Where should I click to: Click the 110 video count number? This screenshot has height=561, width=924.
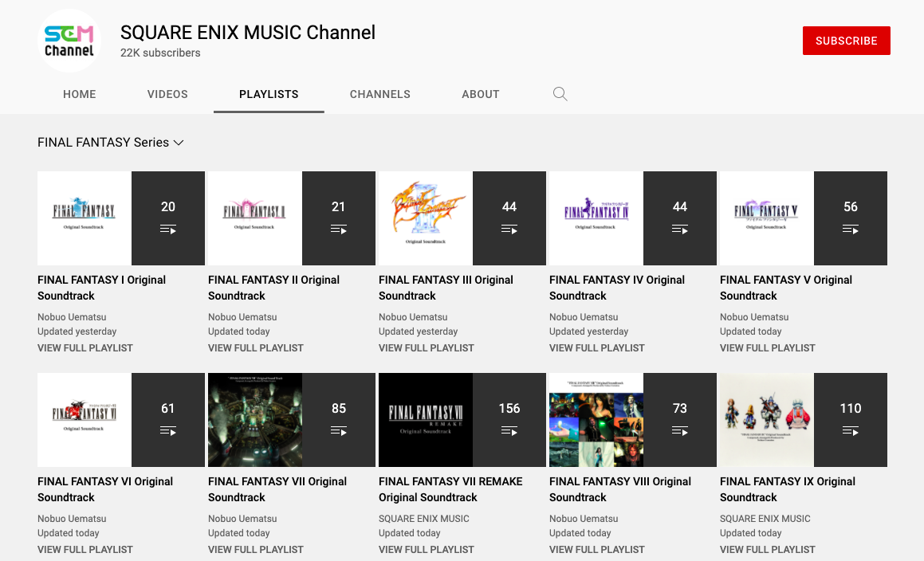click(851, 408)
